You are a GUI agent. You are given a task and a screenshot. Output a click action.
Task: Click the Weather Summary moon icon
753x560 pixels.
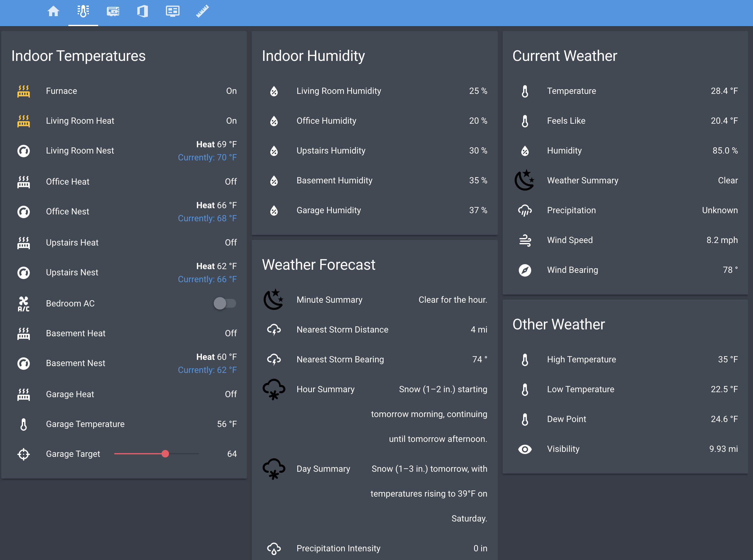(x=524, y=180)
